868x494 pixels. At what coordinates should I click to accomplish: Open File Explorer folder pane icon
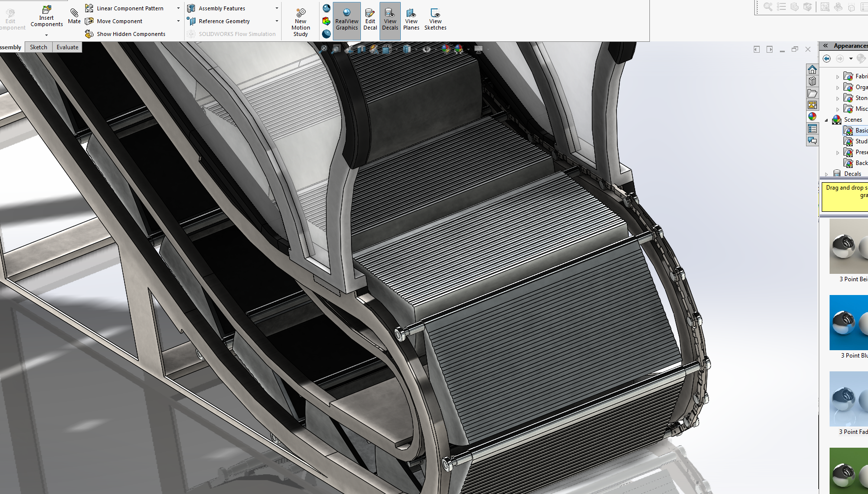(x=812, y=93)
